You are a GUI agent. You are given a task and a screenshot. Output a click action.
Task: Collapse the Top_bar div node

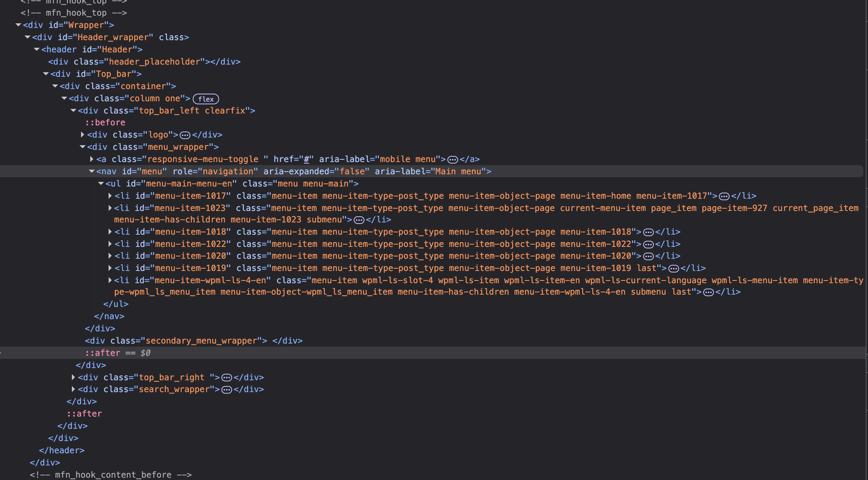point(46,74)
